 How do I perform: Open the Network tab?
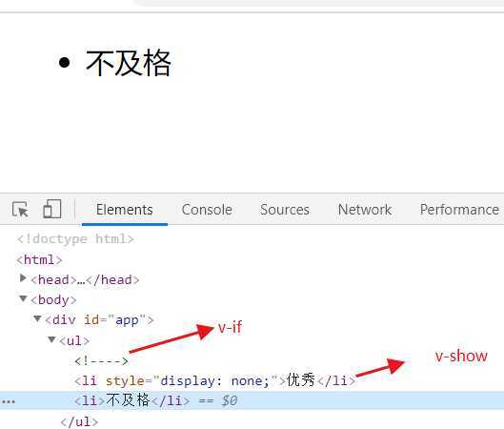point(365,210)
